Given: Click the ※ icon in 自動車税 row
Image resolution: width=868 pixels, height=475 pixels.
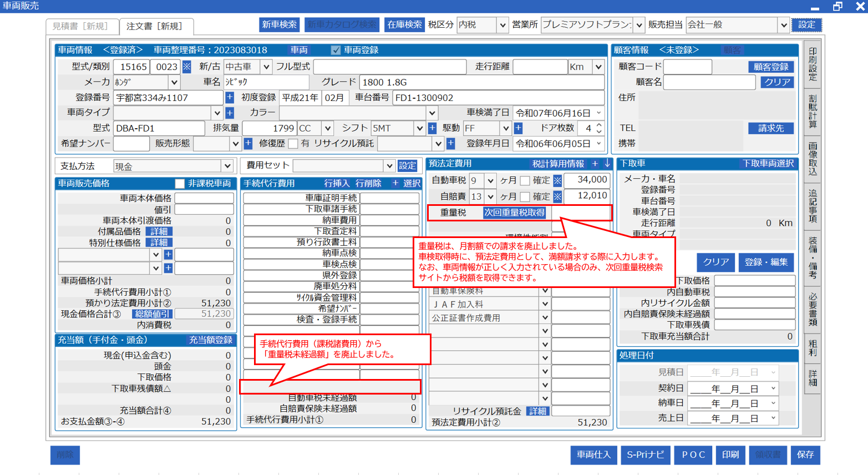Looking at the screenshot, I should coord(557,180).
